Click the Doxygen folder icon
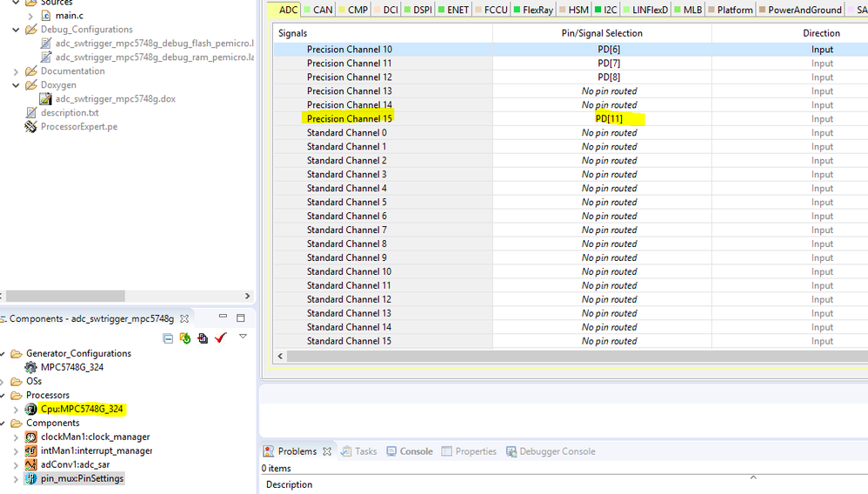This screenshot has height=494, width=868. point(31,84)
